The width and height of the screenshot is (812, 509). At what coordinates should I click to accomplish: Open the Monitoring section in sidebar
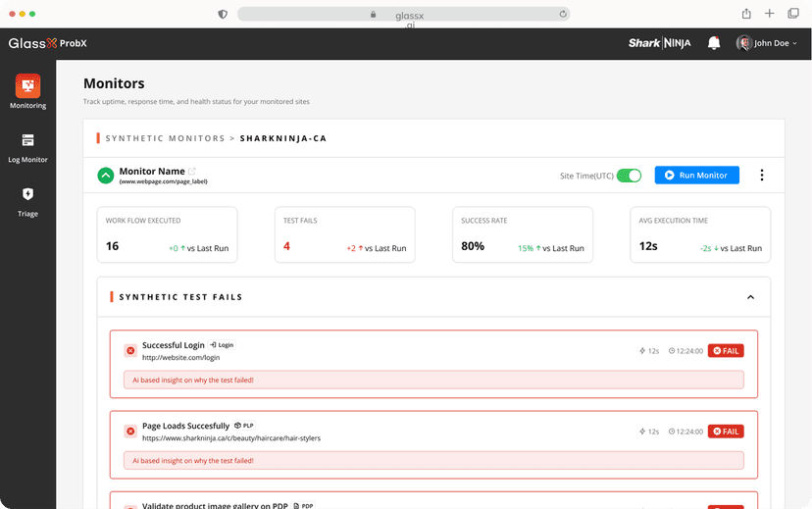pyautogui.click(x=28, y=92)
